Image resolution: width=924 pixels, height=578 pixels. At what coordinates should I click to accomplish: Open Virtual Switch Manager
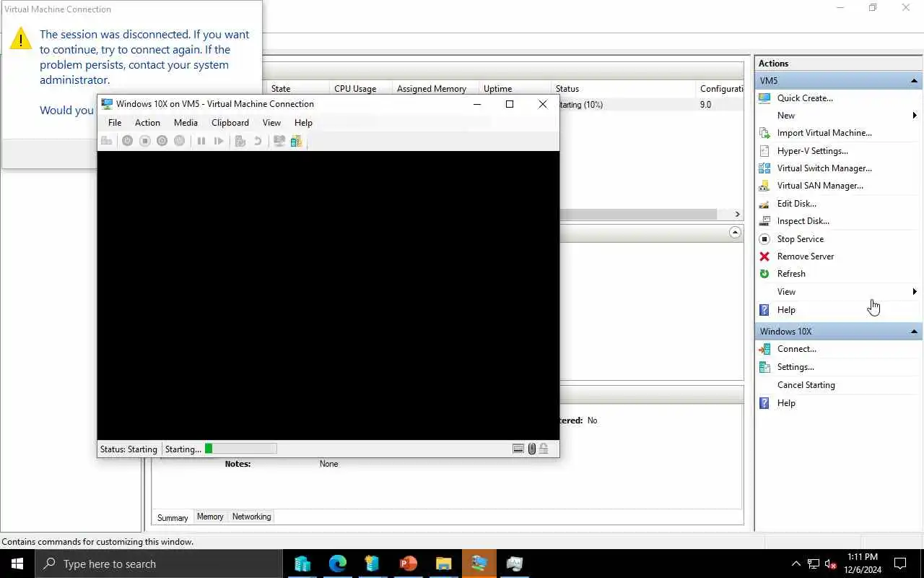824,168
